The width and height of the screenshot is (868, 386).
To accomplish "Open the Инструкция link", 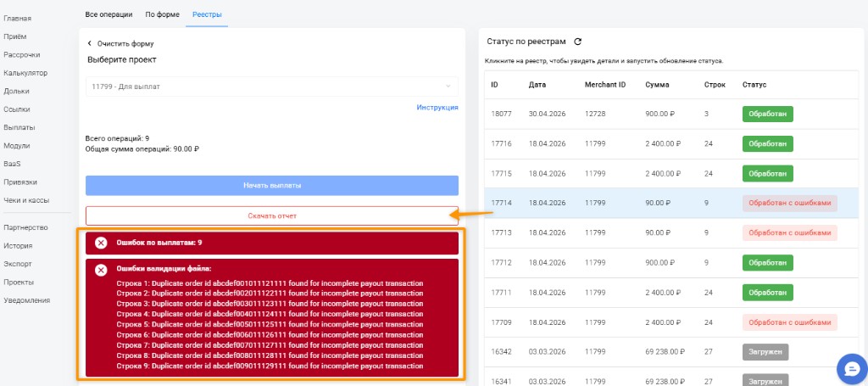I will [437, 108].
